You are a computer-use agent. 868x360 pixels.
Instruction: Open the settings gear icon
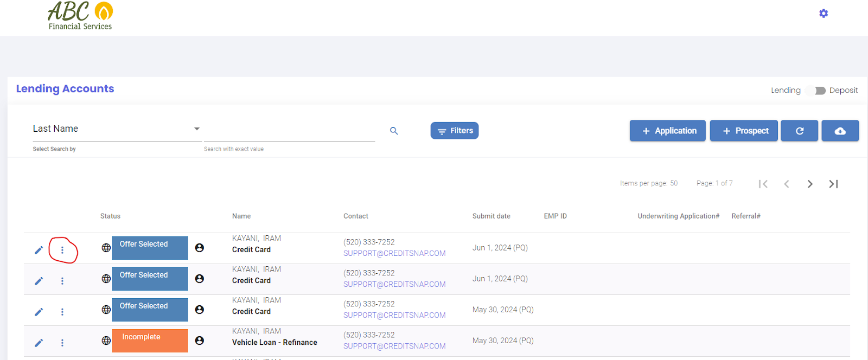824,14
